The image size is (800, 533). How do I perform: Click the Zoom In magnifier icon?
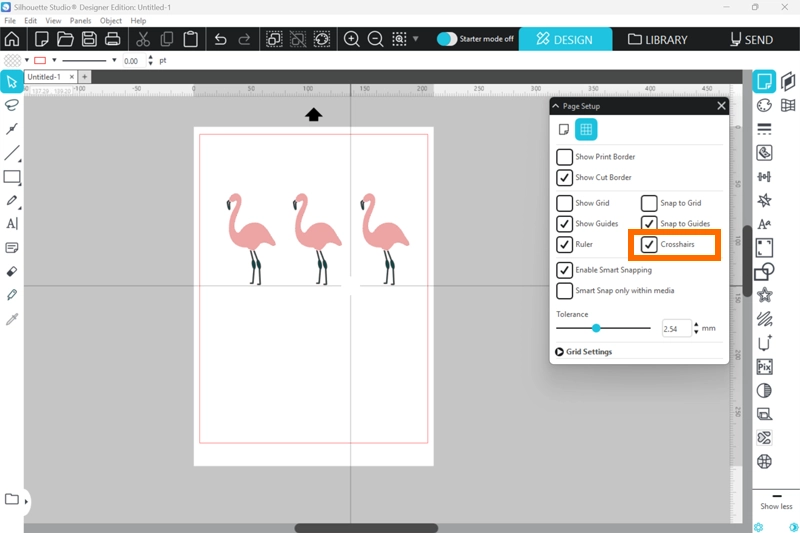point(352,40)
